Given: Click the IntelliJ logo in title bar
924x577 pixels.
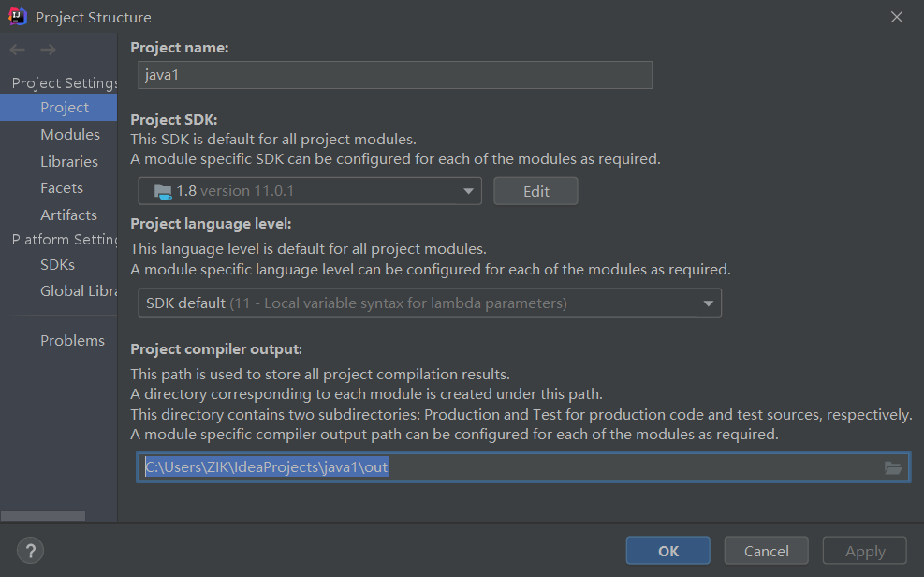Looking at the screenshot, I should pyautogui.click(x=18, y=17).
